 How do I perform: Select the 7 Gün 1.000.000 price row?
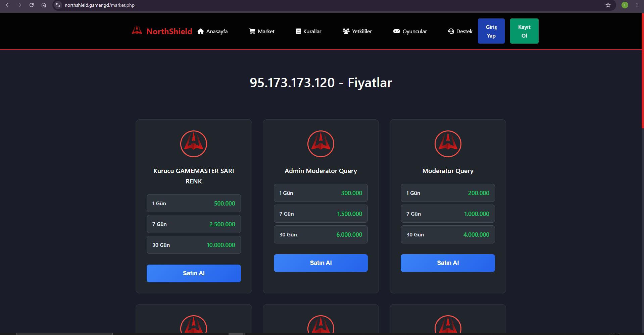pos(448,214)
